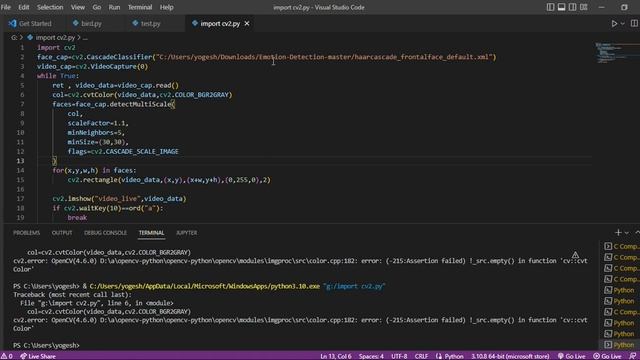Select the Terminal panel tab
640x360 pixels.
(x=151, y=233)
